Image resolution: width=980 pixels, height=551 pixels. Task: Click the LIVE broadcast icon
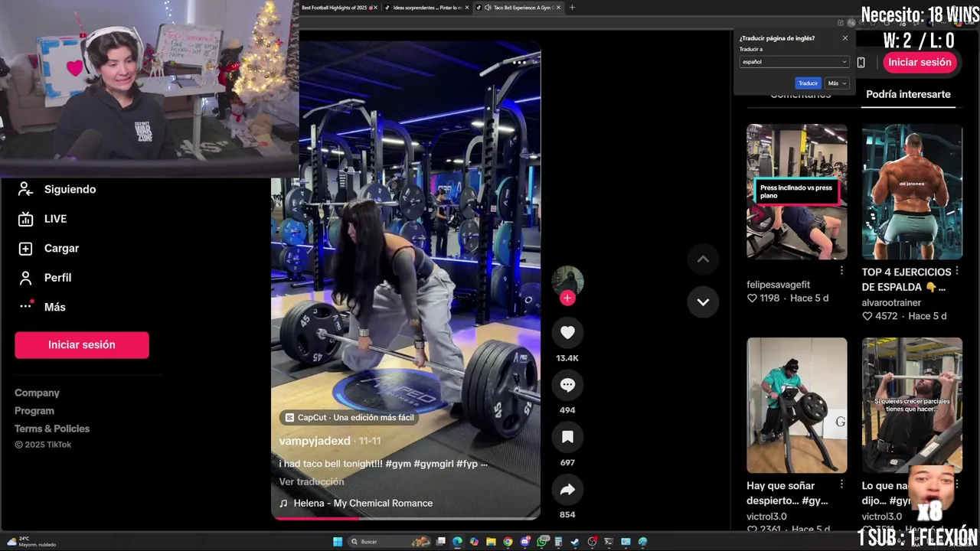click(25, 219)
